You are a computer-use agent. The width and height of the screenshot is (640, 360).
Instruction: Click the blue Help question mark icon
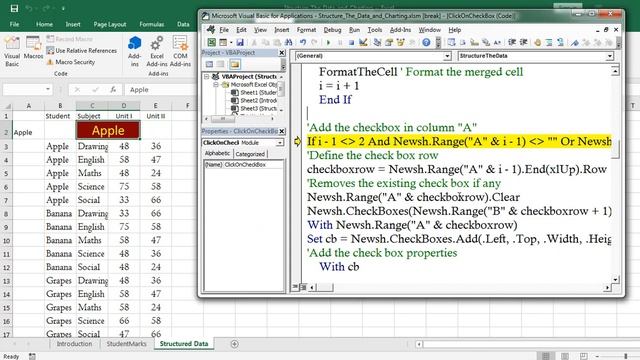click(x=426, y=42)
